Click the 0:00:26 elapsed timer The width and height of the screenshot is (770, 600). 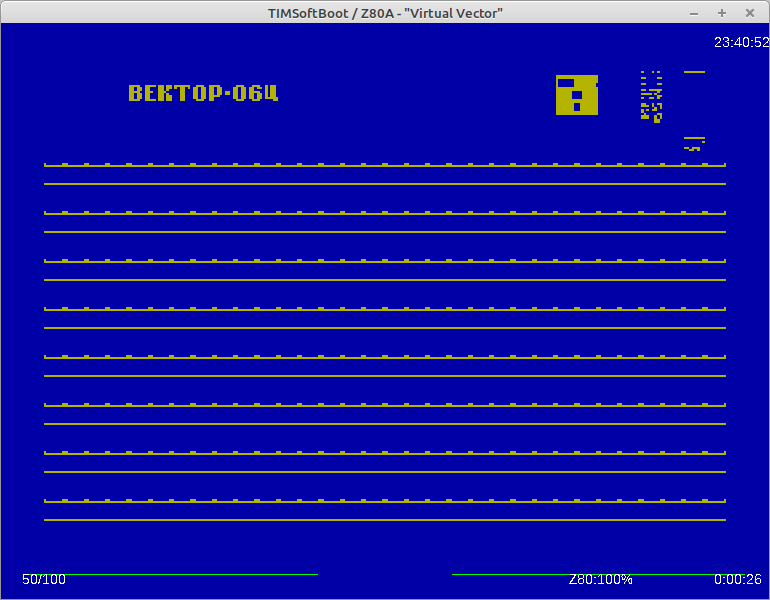738,580
